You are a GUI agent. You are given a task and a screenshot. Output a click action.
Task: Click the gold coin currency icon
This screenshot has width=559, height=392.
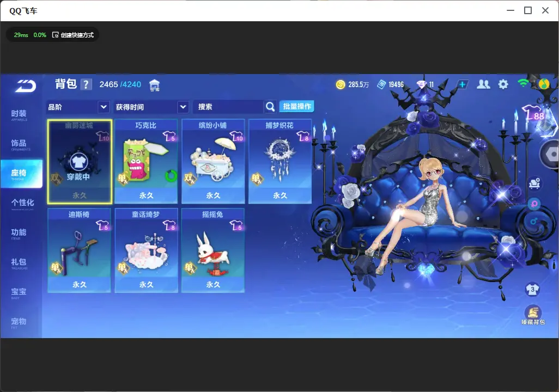341,84
